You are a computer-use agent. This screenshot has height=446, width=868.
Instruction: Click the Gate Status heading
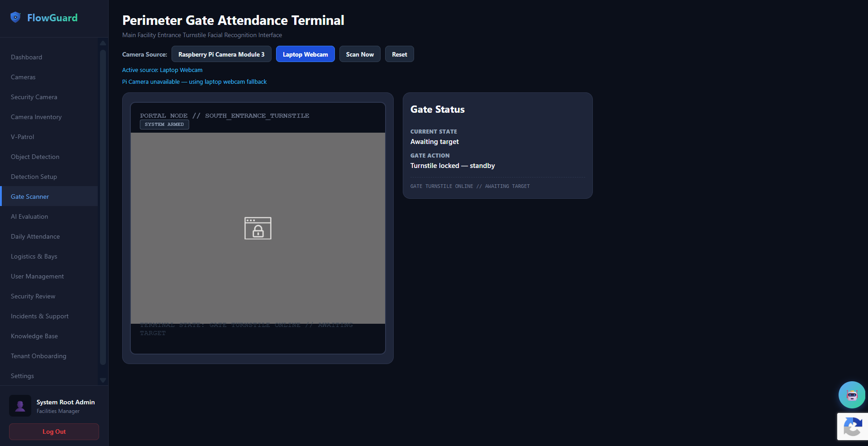click(x=438, y=110)
